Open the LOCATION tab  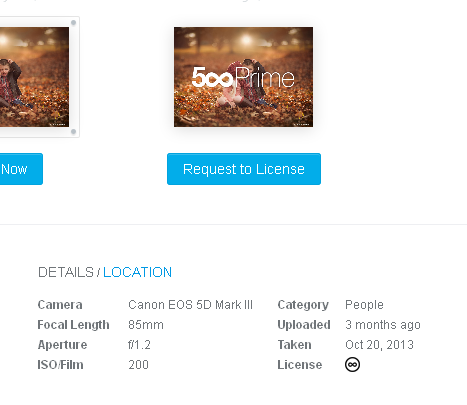[137, 272]
